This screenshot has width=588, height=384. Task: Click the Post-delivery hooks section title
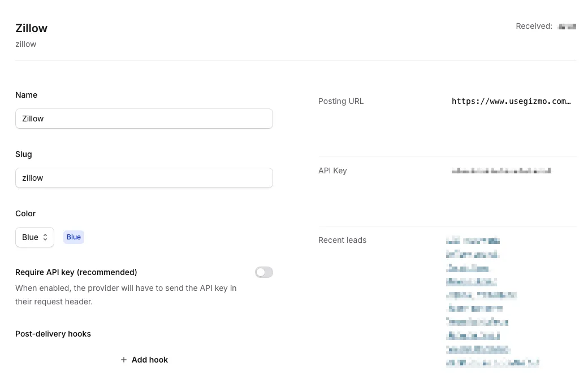[x=53, y=334]
